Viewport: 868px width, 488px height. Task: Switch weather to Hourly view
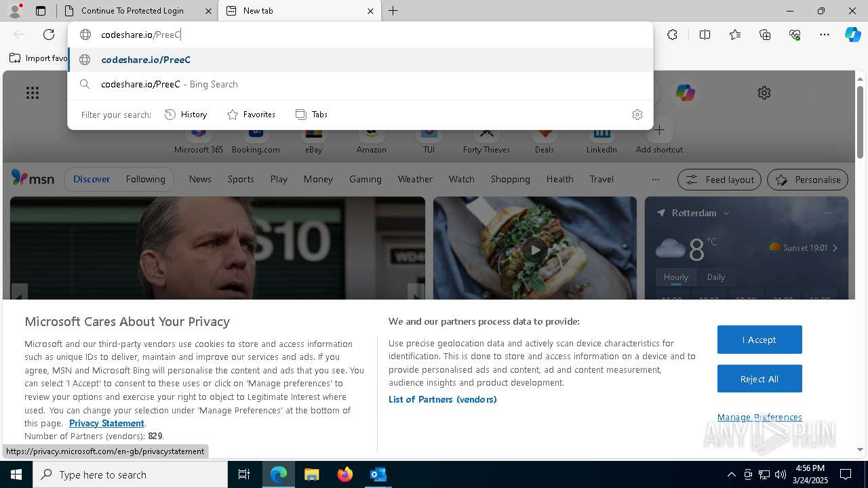pyautogui.click(x=675, y=277)
